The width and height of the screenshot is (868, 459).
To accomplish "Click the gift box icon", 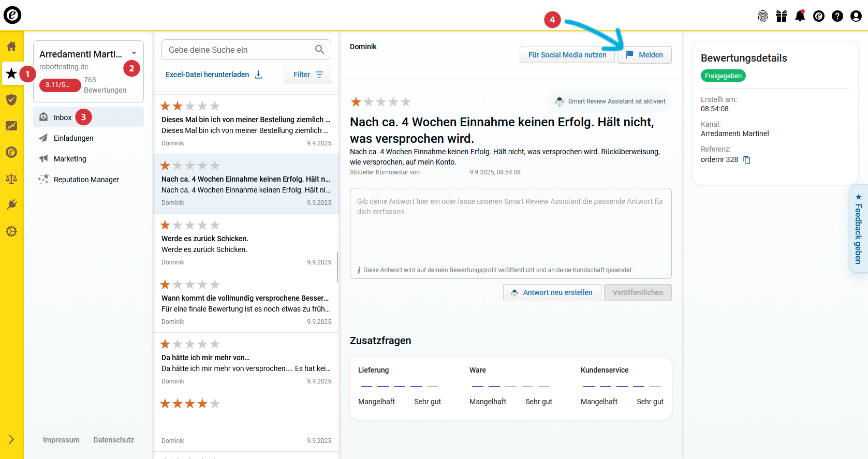I will point(781,16).
